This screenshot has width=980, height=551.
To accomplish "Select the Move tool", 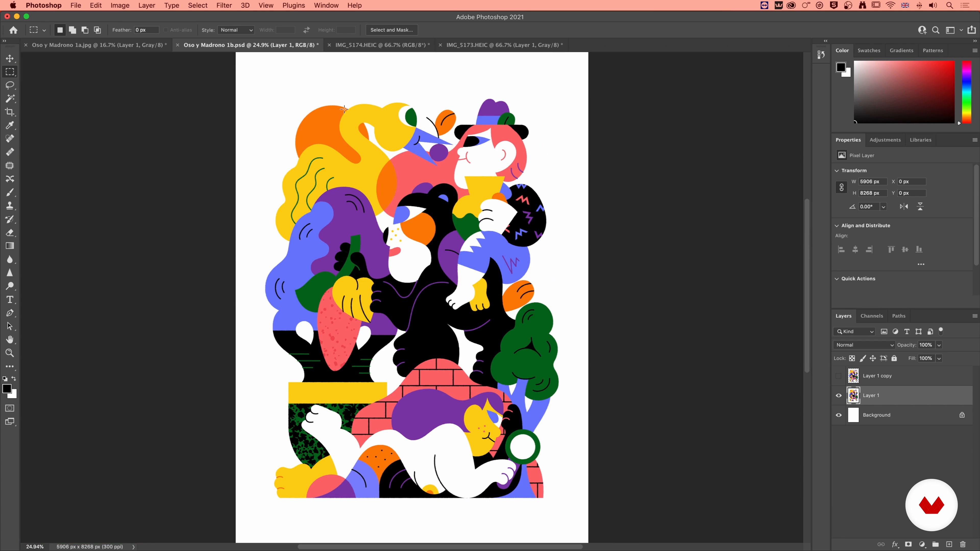I will (x=10, y=58).
